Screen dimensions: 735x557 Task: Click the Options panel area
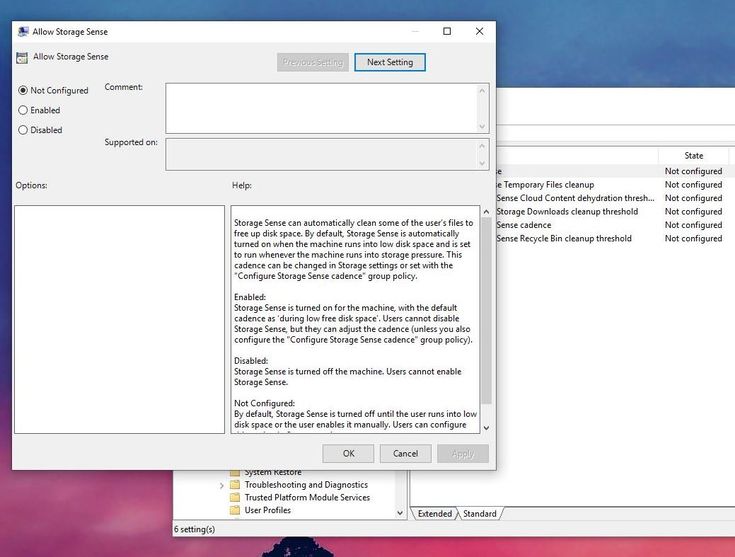120,319
